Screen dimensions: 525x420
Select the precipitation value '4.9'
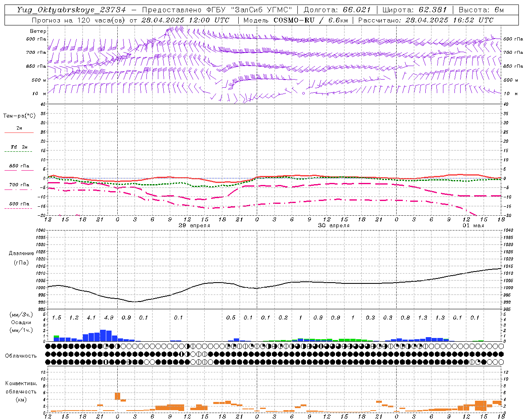[109, 318]
